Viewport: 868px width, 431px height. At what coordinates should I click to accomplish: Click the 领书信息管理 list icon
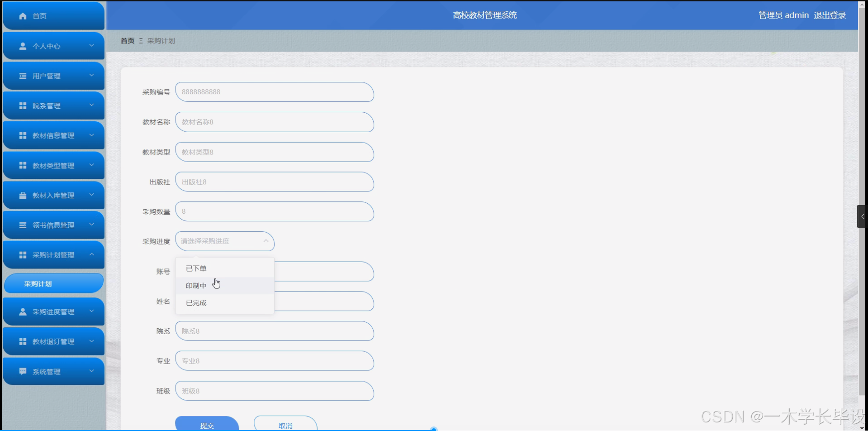pyautogui.click(x=23, y=225)
